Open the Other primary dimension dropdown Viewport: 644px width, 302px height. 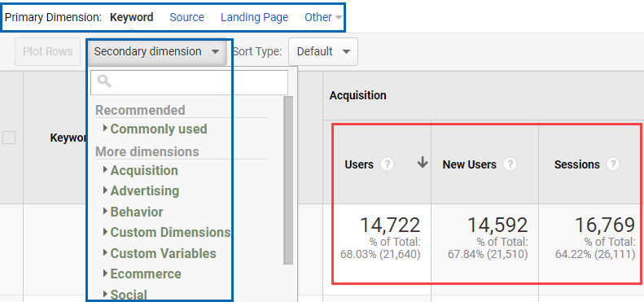tap(323, 17)
